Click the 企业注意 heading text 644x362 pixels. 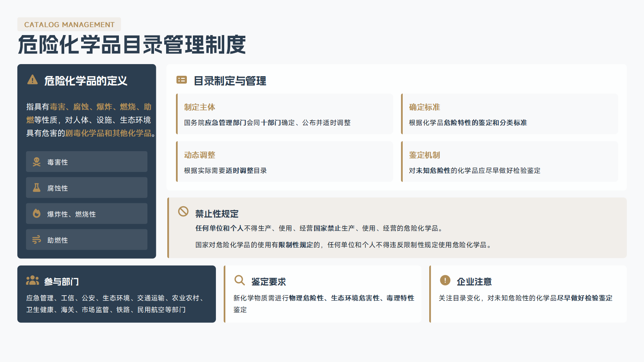[x=474, y=282]
